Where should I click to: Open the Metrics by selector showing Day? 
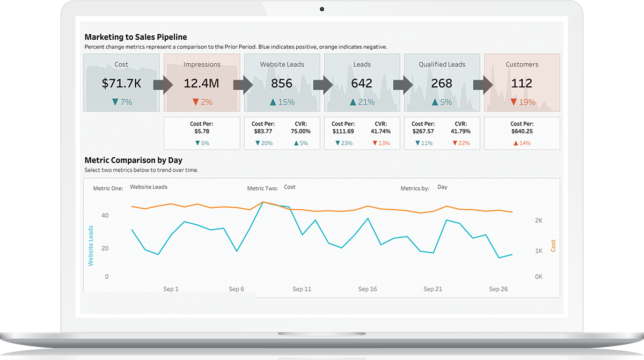pos(442,187)
